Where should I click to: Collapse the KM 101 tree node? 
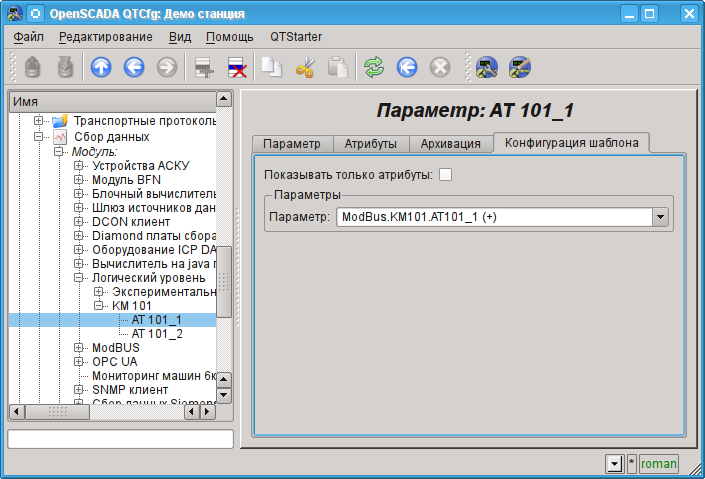point(99,306)
